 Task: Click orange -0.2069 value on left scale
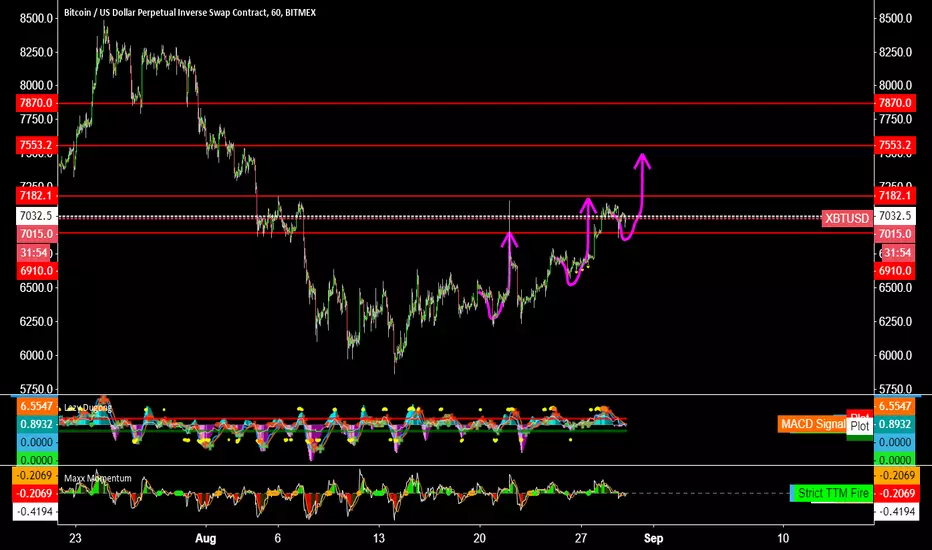[36, 475]
